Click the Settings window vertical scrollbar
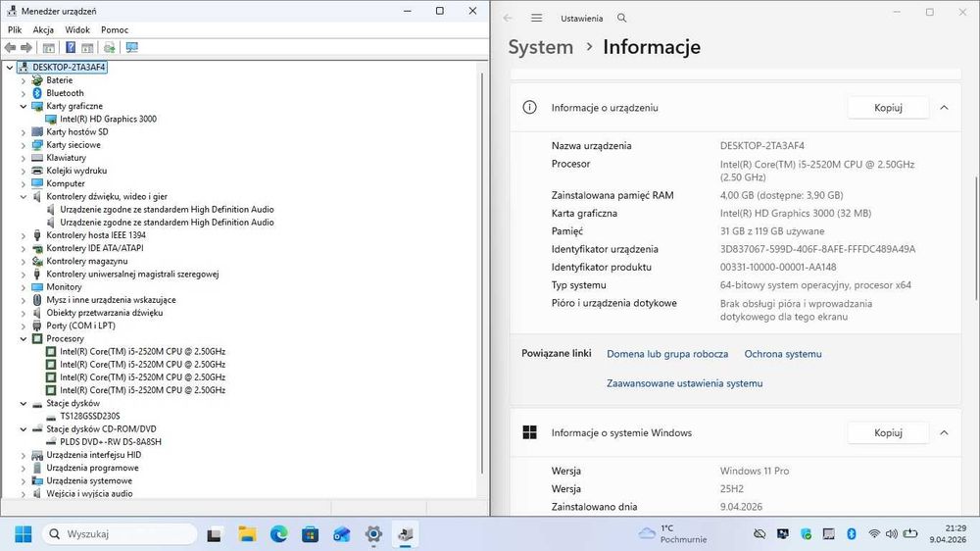 [976, 237]
